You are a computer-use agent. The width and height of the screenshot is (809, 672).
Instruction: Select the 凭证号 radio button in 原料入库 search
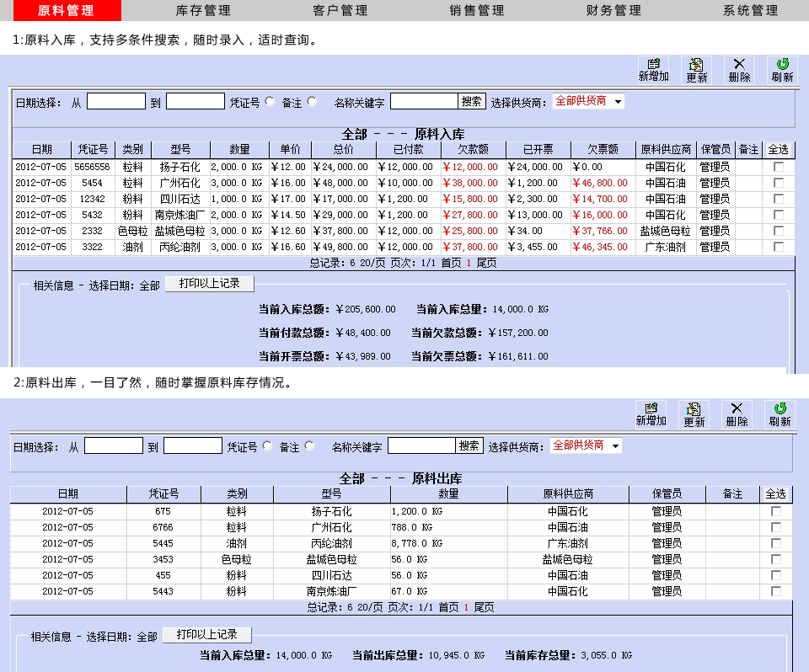pyautogui.click(x=270, y=101)
